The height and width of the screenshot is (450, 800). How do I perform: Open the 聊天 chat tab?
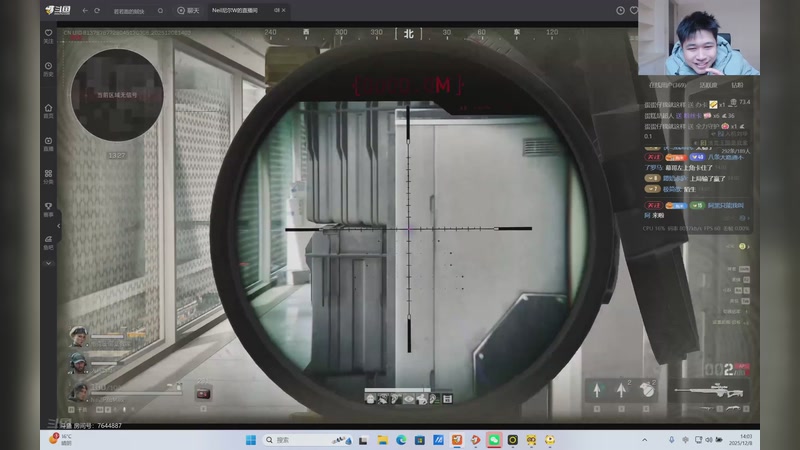(188, 11)
